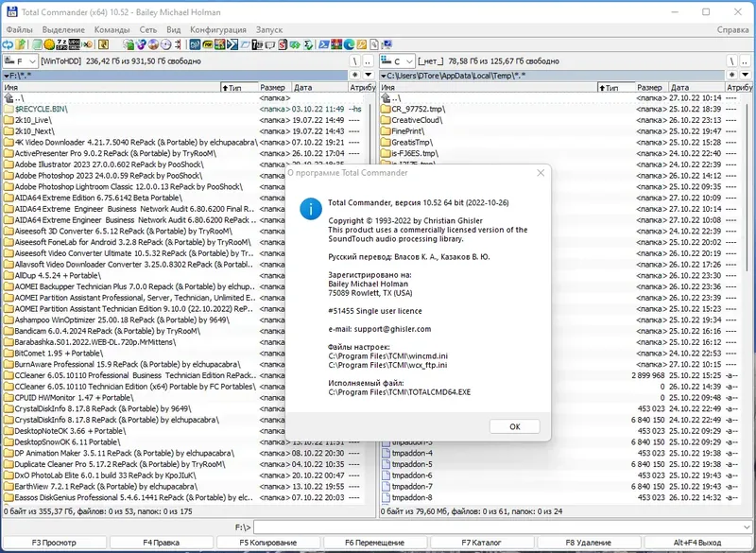This screenshot has height=553, width=756.
Task: Open left panel directory history arrow
Action: (369, 75)
